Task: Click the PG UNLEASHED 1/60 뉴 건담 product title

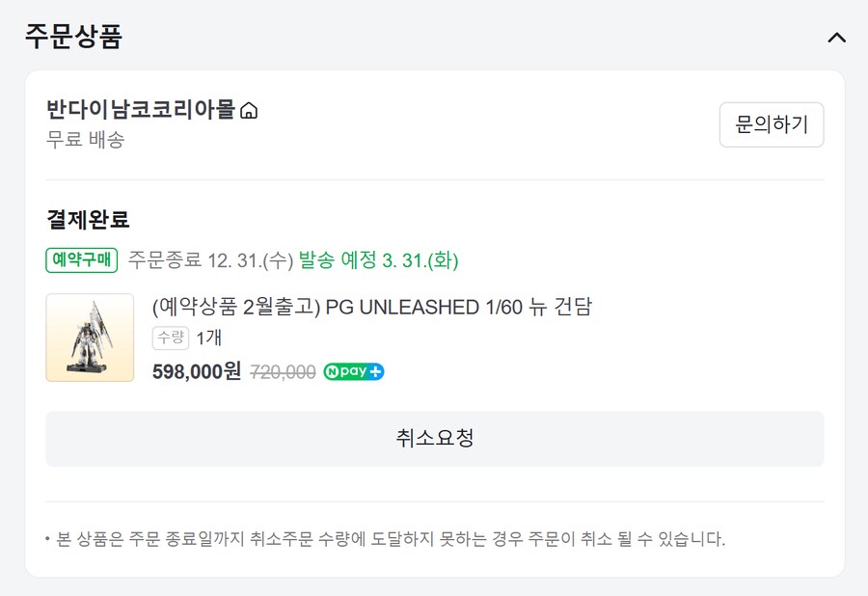Action: pos(371,309)
